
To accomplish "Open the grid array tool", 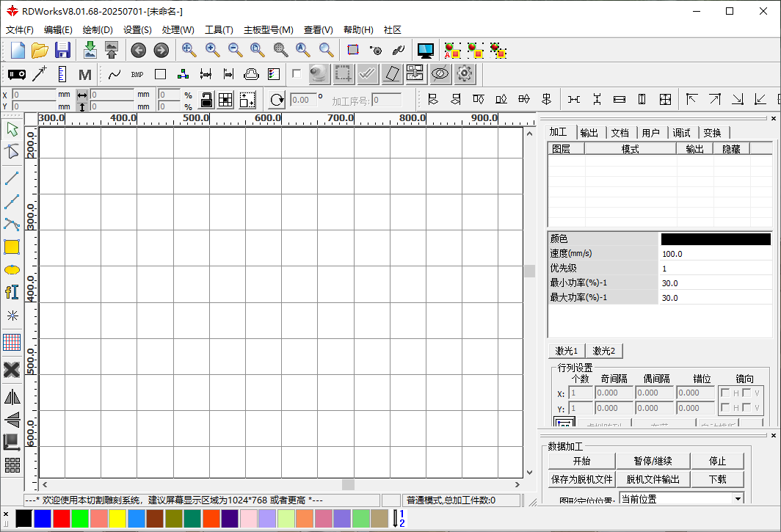I will point(12,464).
